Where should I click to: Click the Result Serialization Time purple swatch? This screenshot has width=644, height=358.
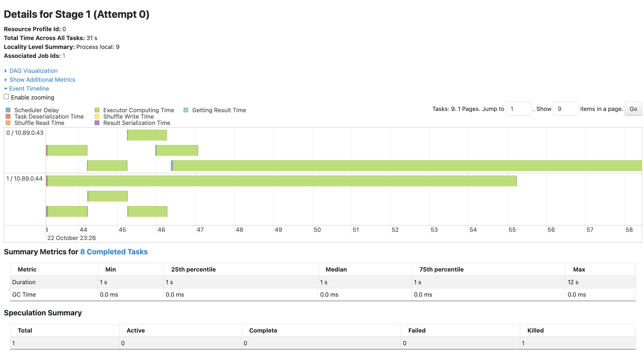tap(97, 123)
